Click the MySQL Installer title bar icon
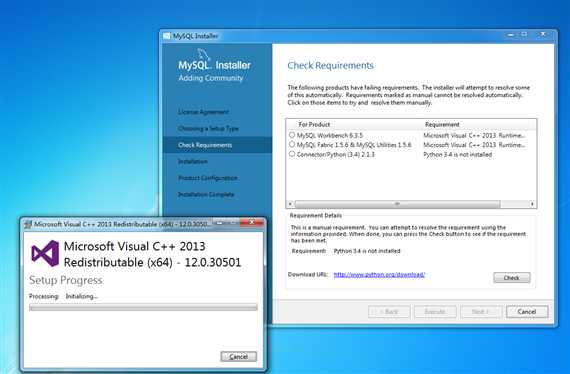570x374 pixels. (167, 36)
